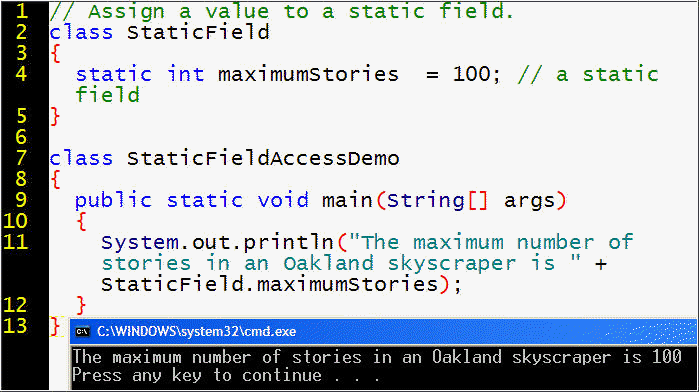The image size is (699, 392).
Task: Click the maximumStories variable declaration
Action: 308,74
